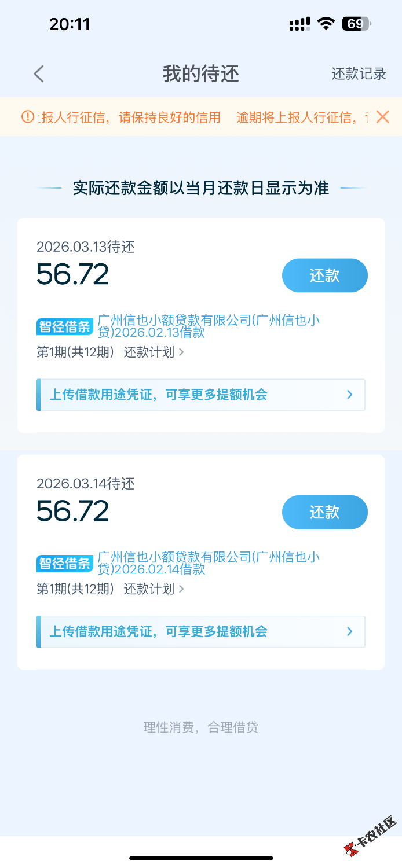
Task: Tap the orange warning exclamation icon
Action: [28, 117]
